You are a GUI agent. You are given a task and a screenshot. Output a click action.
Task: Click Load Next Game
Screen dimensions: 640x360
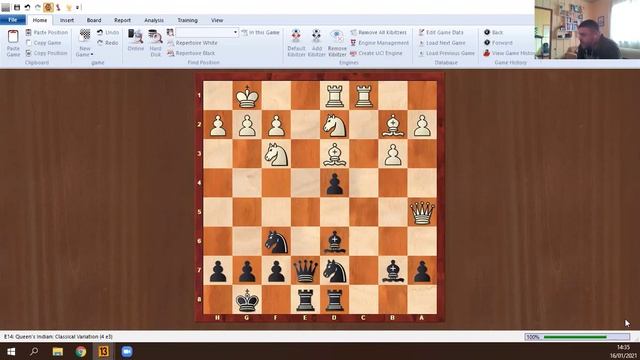442,43
